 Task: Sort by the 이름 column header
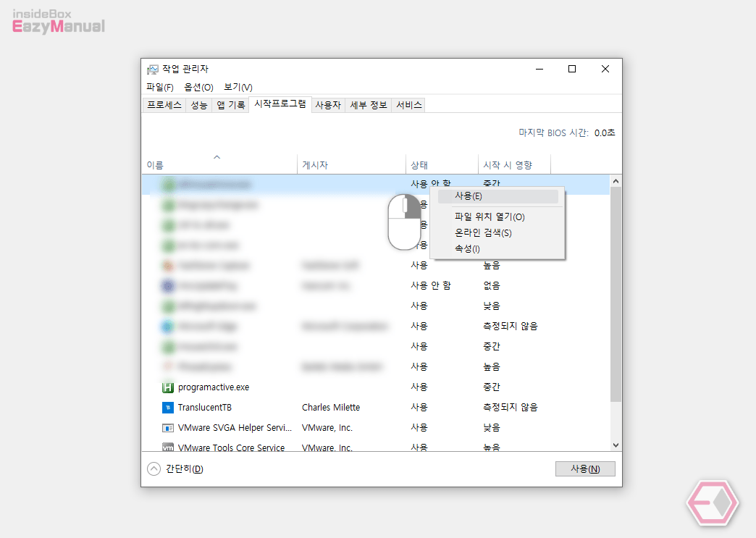click(x=220, y=165)
